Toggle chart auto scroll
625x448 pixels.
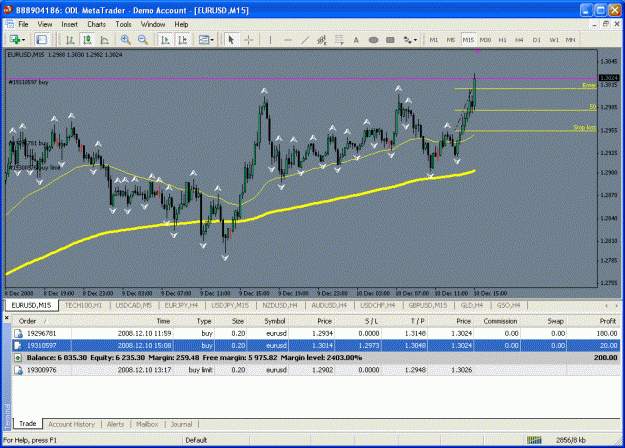click(165, 40)
